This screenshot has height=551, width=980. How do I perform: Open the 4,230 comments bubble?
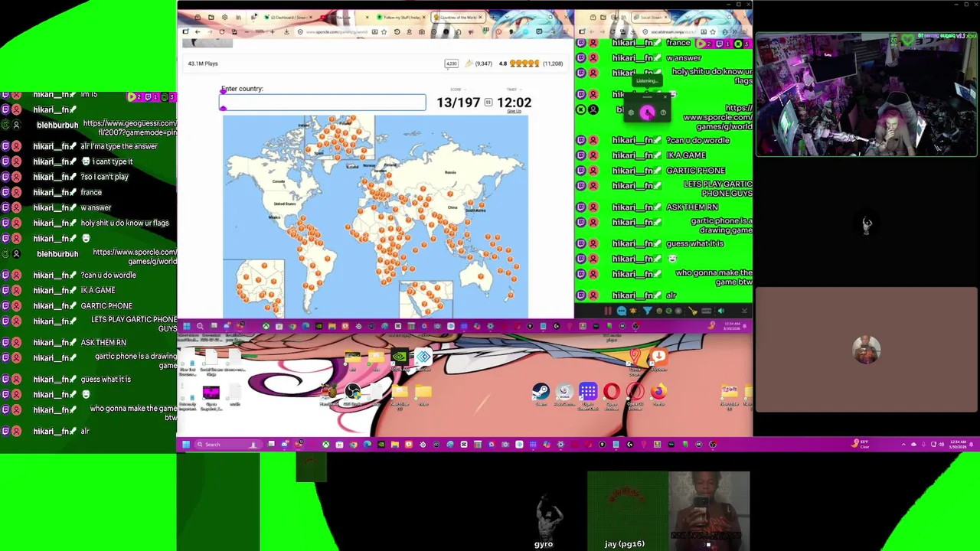451,64
